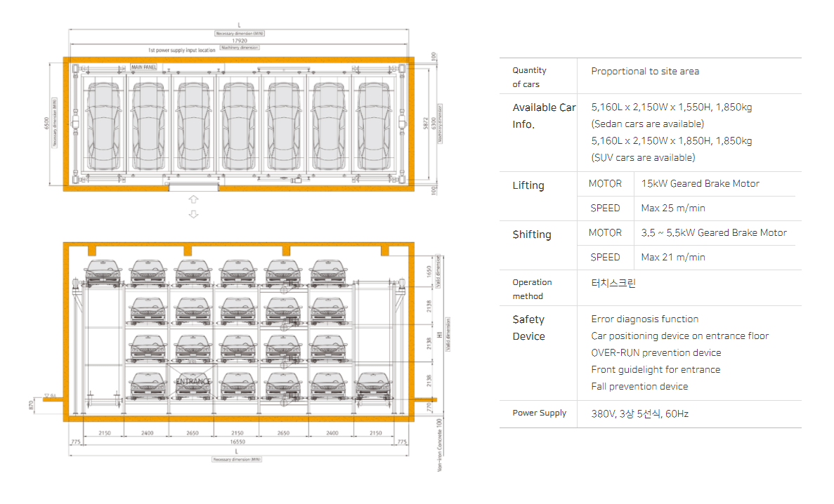The height and width of the screenshot is (504, 834).
Task: Click the 'Shifting' row header
Action: click(x=532, y=234)
